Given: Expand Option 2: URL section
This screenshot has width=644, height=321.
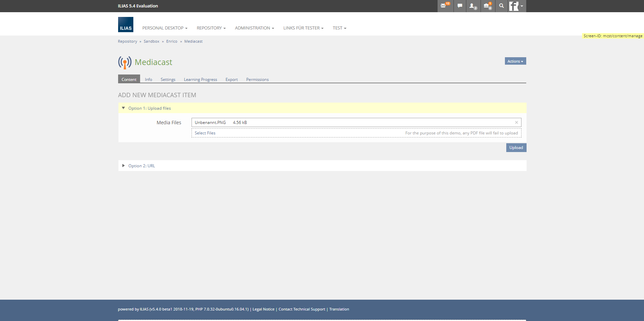Looking at the screenshot, I should pyautogui.click(x=141, y=166).
